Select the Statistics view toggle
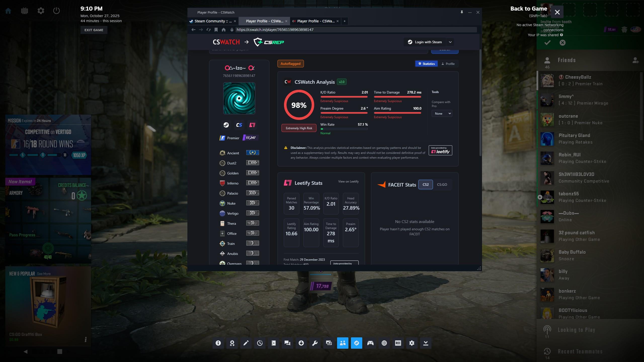 pyautogui.click(x=427, y=64)
